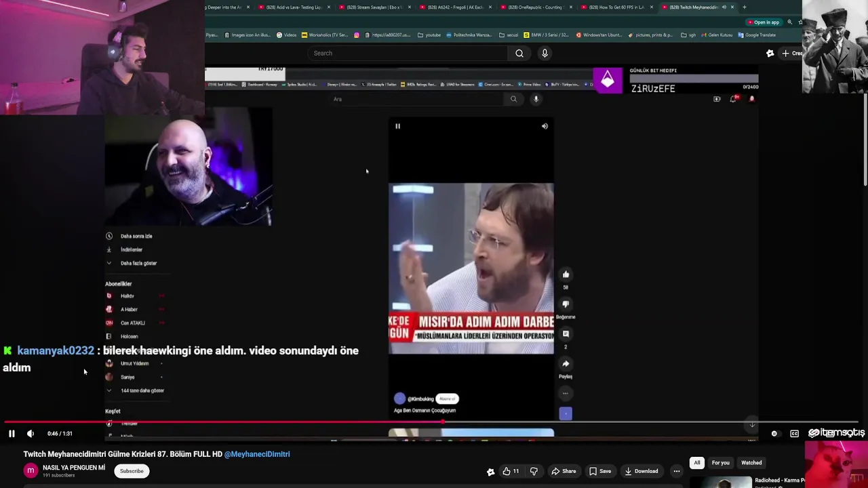This screenshot has width=868, height=488.
Task: Pause the YouTube video playback
Action: point(12,434)
